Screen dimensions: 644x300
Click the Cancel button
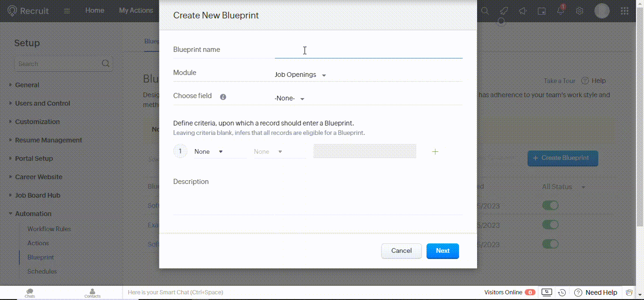[401, 251]
